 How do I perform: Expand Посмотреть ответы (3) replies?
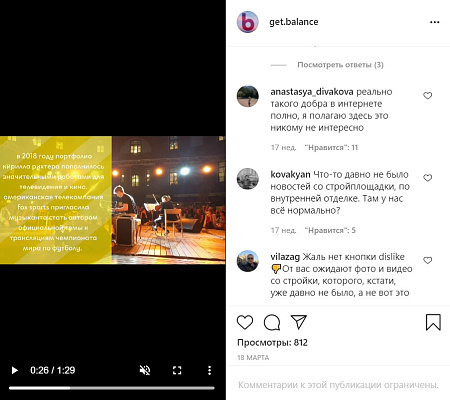tap(340, 65)
